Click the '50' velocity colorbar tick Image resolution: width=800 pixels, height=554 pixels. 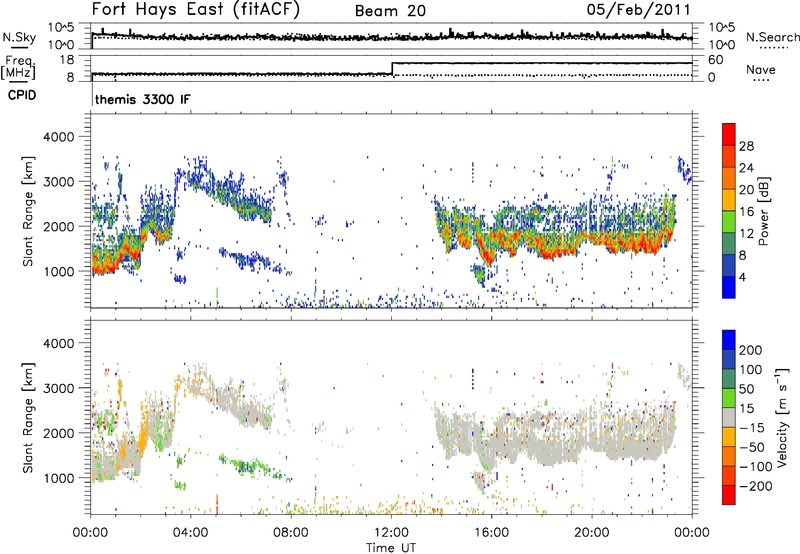click(x=746, y=389)
